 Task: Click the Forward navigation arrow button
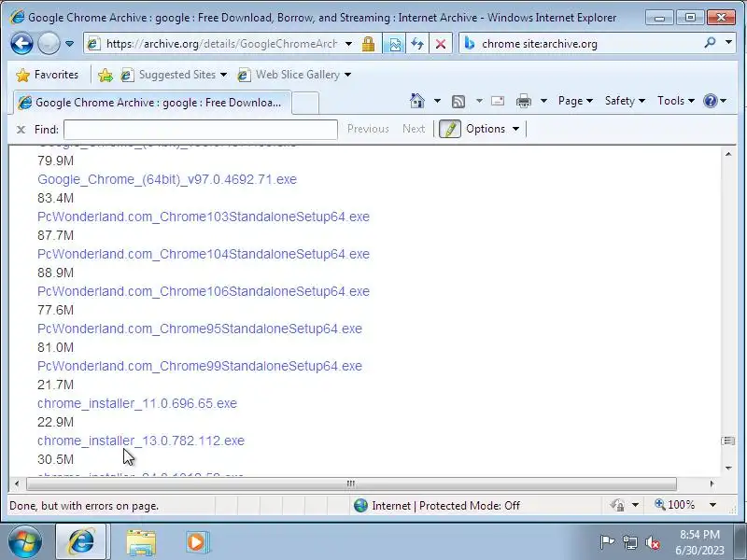point(49,44)
